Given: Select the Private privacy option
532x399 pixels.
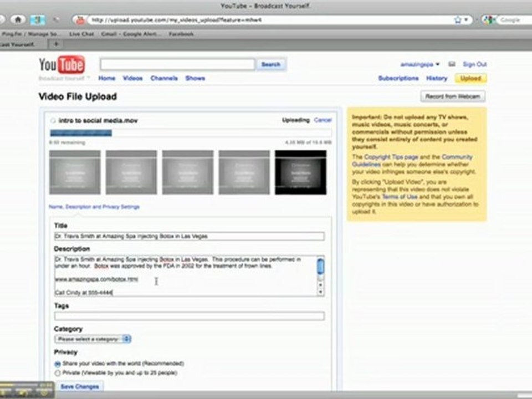Looking at the screenshot, I should click(x=58, y=373).
